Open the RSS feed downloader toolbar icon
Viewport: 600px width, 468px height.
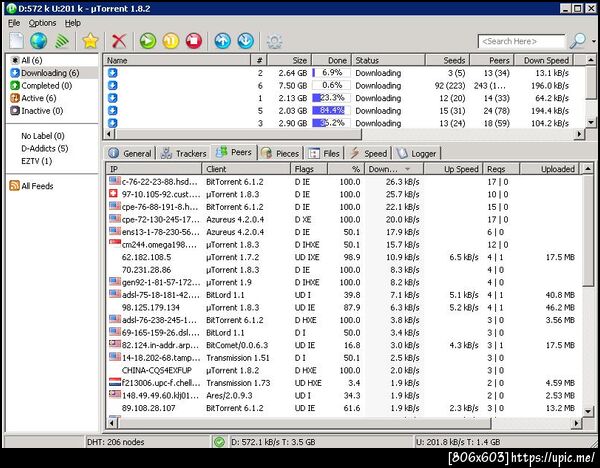point(62,41)
